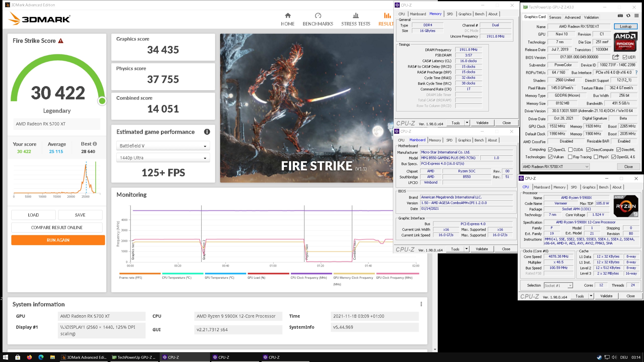
Task: Launch Firefox from the taskbar
Action: [x=29, y=357]
